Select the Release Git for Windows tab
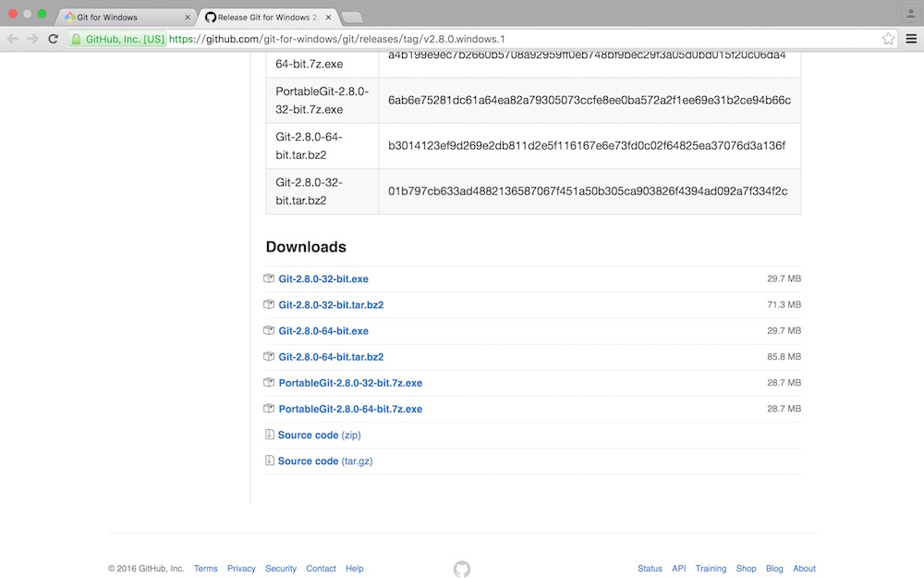Viewport: 924px width, 578px height. [x=268, y=17]
